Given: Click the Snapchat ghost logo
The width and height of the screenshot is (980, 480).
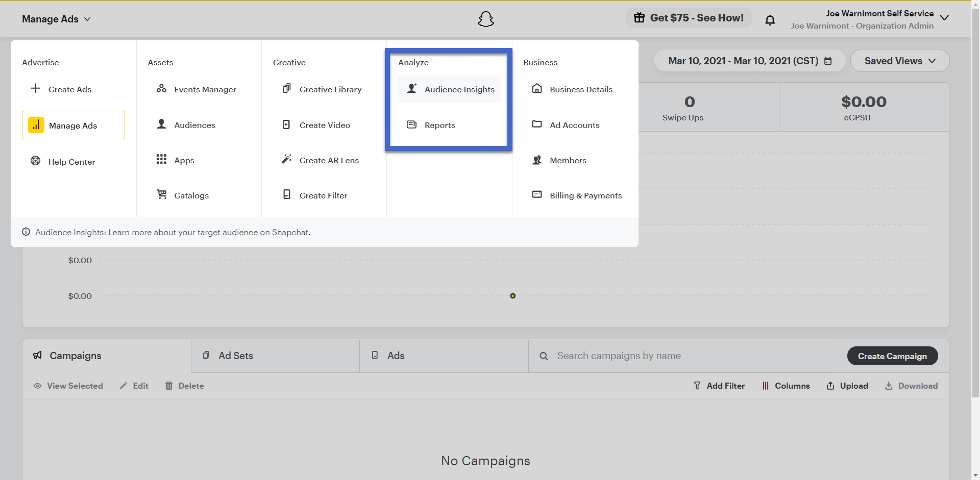Looking at the screenshot, I should point(485,19).
